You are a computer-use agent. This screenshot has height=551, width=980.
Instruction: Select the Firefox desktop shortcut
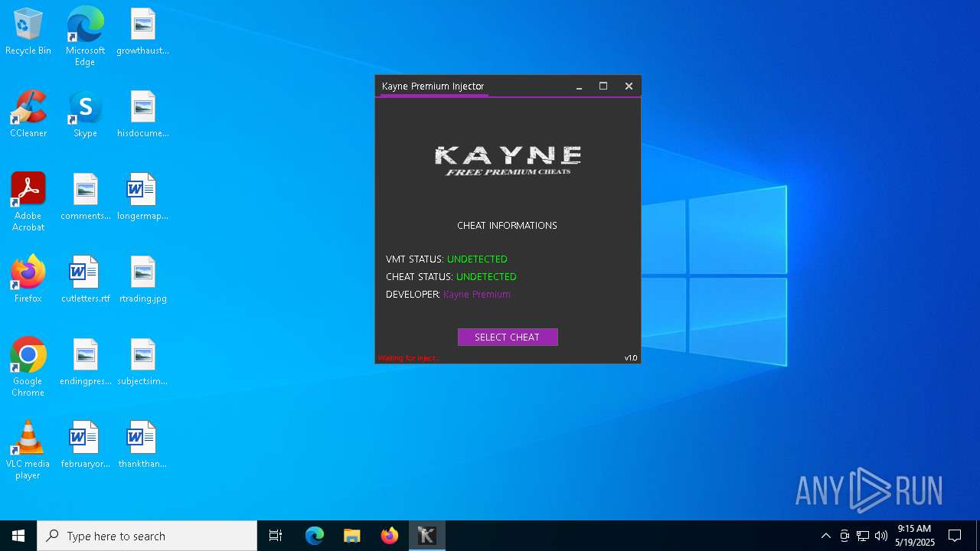[x=28, y=279]
